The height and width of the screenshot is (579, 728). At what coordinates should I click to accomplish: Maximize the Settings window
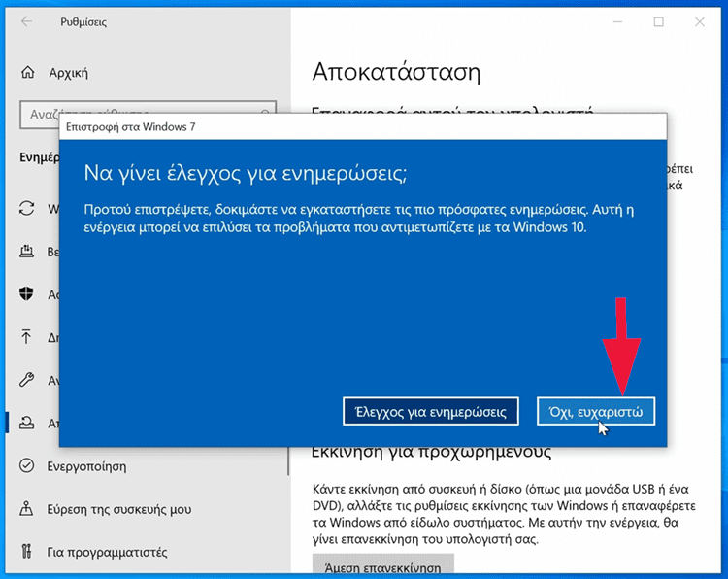point(658,21)
